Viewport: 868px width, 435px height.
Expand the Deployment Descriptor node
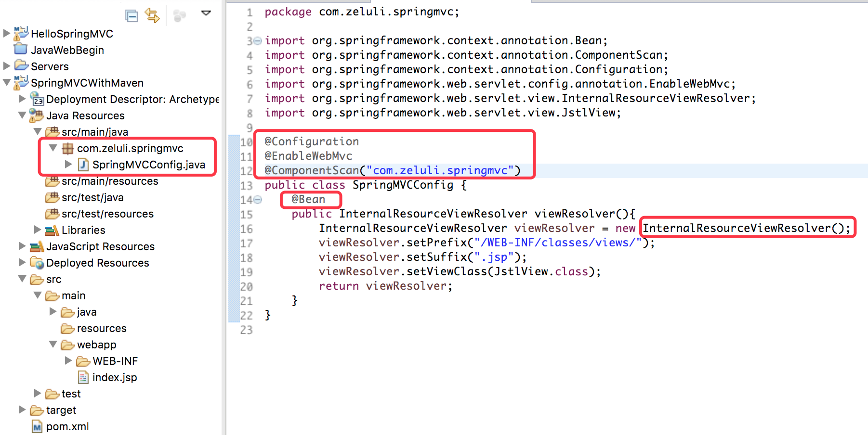[x=22, y=99]
